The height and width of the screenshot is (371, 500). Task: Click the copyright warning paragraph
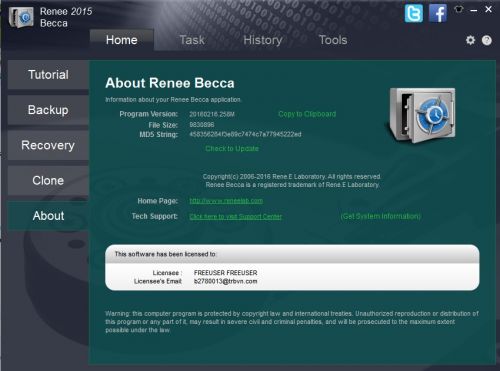pyautogui.click(x=292, y=322)
